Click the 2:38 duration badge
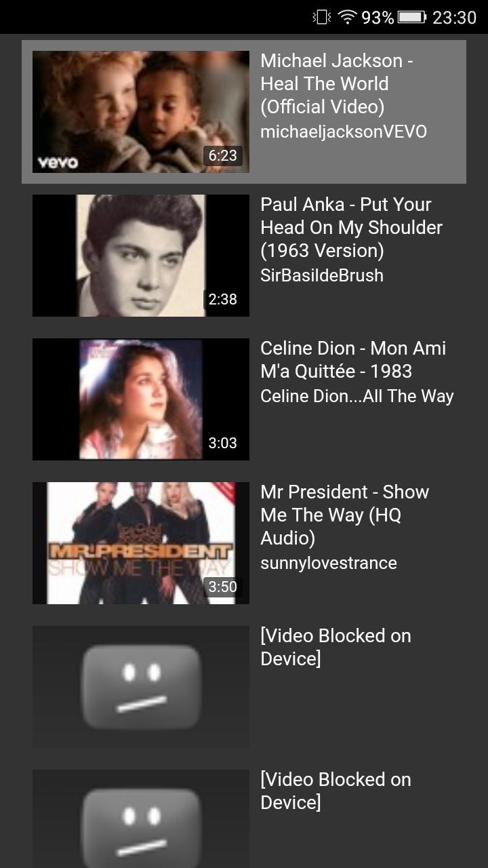This screenshot has width=488, height=868. 222,299
